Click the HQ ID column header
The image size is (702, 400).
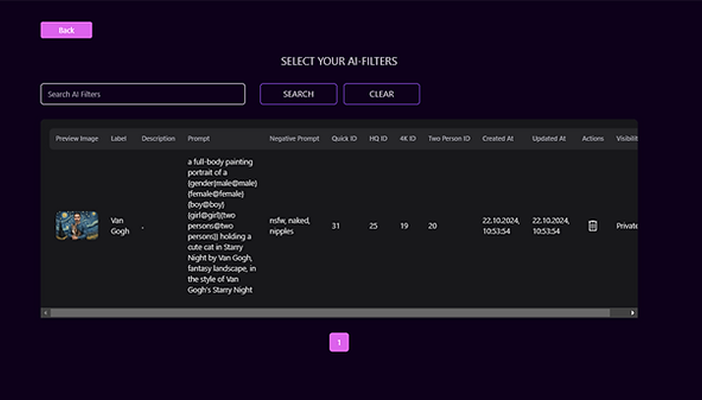[378, 139]
